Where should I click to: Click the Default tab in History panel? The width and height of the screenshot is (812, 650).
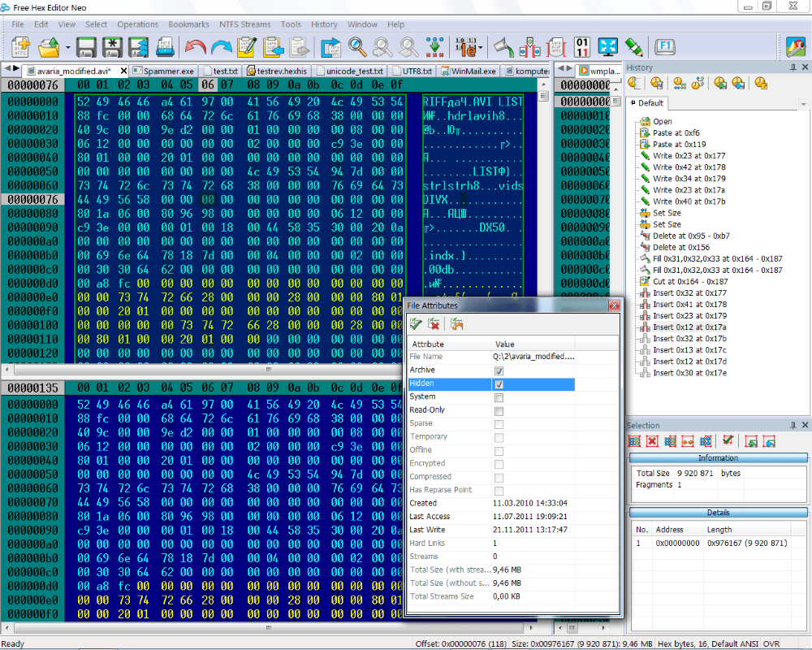coord(646,103)
